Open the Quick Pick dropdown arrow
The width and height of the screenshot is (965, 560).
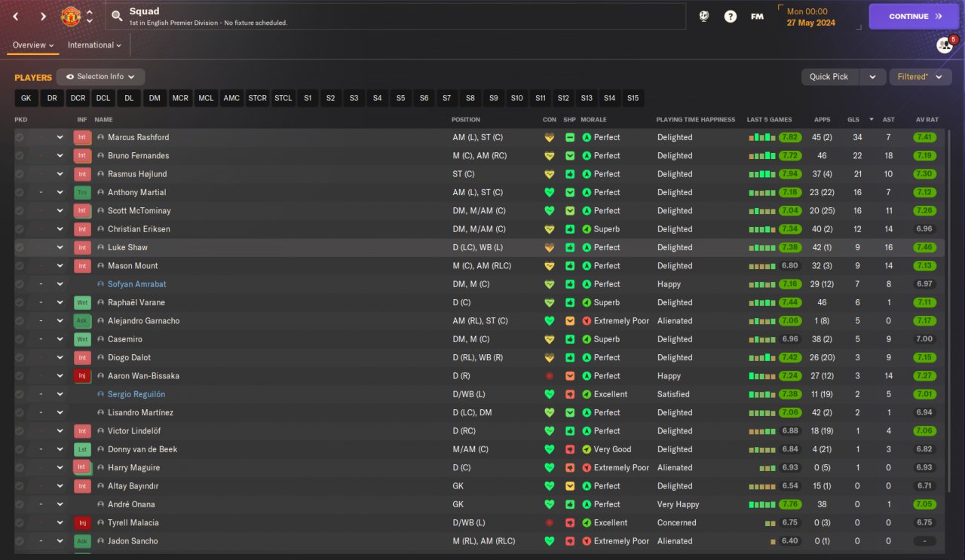point(872,77)
